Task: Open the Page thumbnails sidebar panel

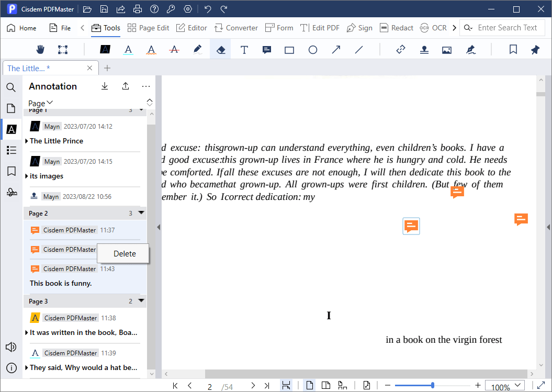Action: click(11, 108)
